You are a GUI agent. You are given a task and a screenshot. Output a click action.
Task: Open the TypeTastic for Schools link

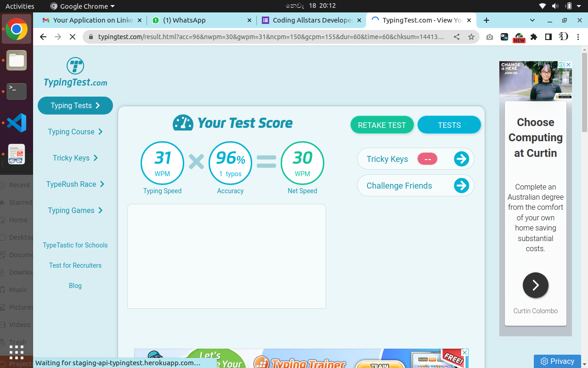(75, 245)
